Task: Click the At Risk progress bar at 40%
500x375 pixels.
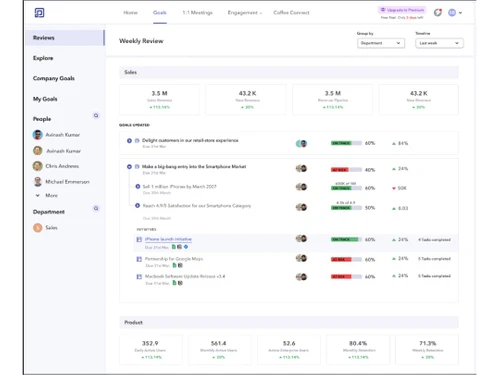Action: click(346, 170)
